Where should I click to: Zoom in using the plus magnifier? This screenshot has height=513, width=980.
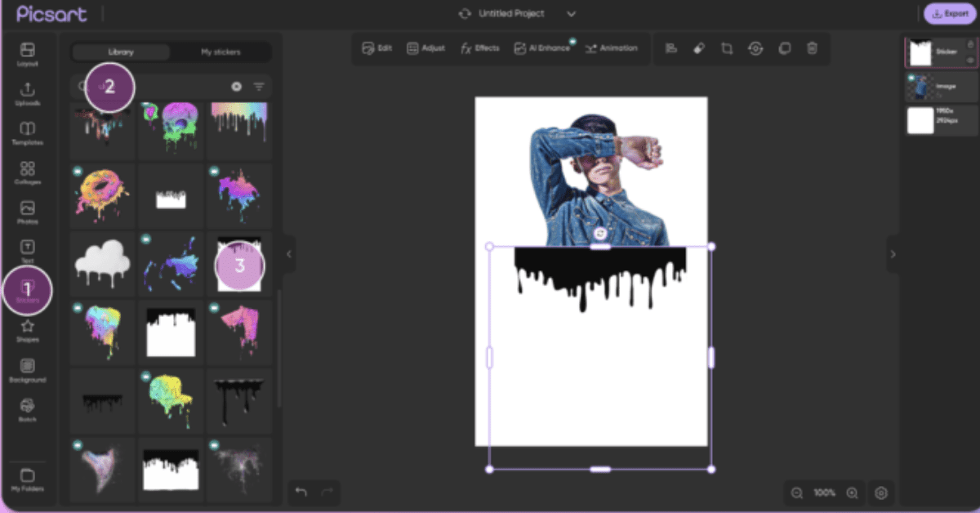852,493
